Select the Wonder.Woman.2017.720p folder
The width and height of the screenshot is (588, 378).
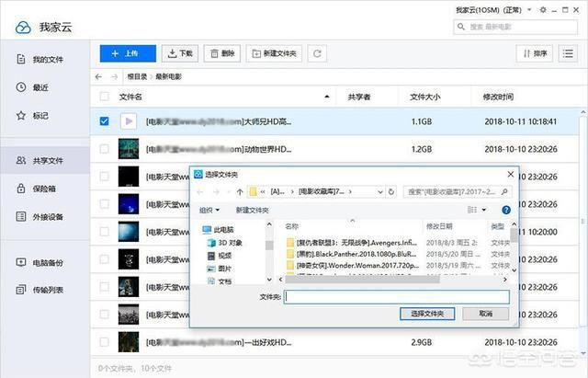(x=353, y=266)
